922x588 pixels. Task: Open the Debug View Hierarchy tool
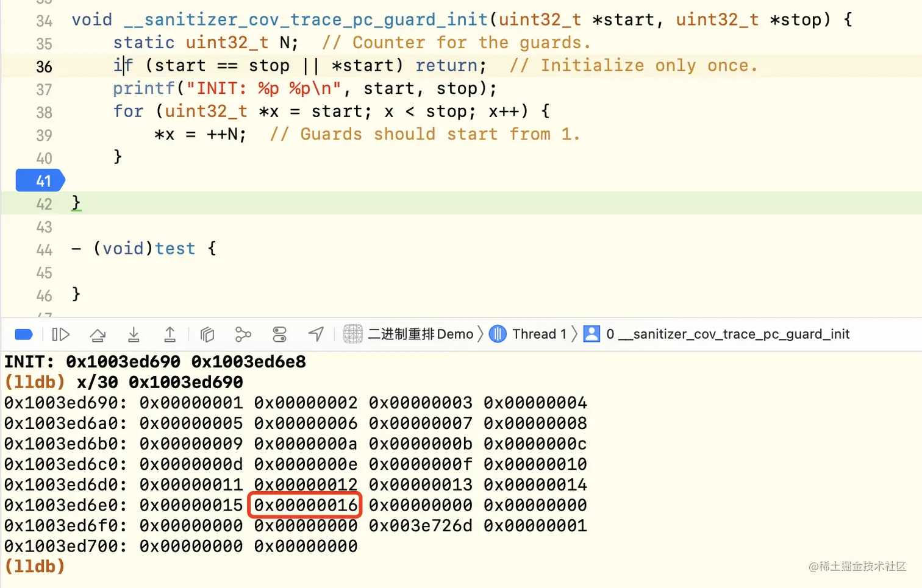[x=207, y=334]
